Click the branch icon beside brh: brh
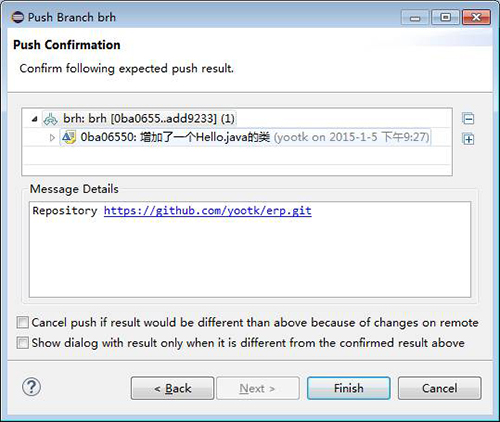Viewport: 500px width, 422px height. 51,119
